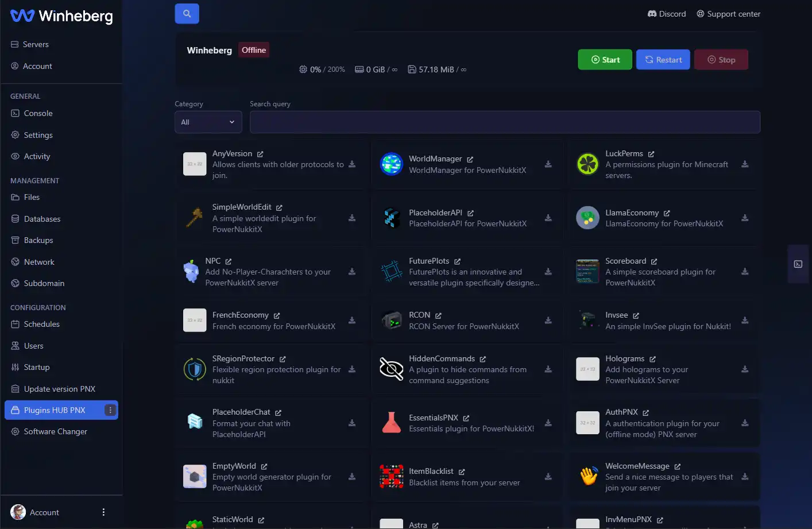Viewport: 812px width, 529px height.
Task: Open Holograms external link icon
Action: [652, 359]
